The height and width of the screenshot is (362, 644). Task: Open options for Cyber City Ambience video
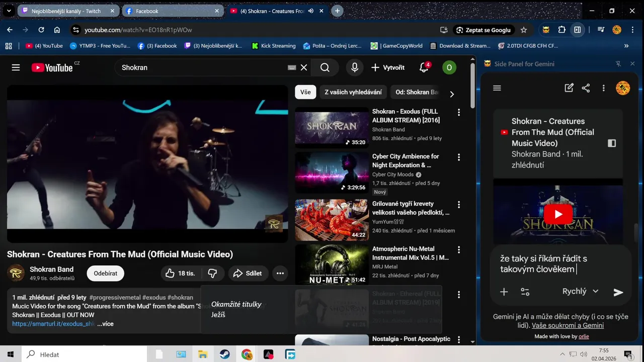459,157
